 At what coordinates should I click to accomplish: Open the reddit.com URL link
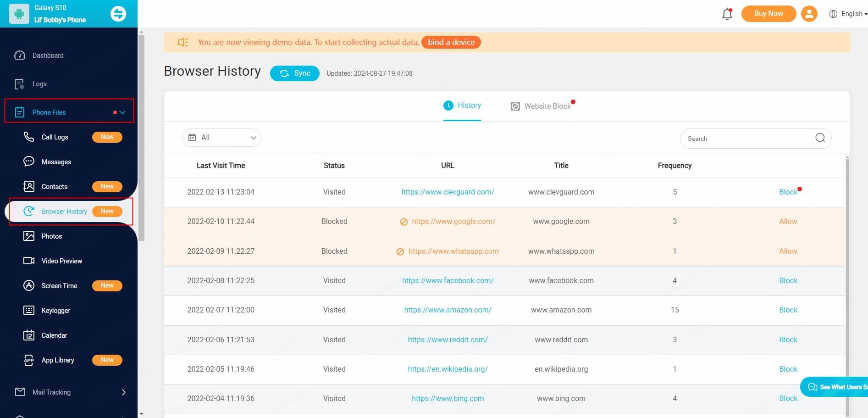coord(448,340)
